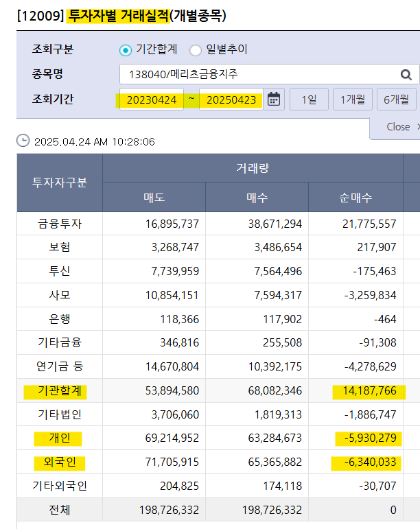Click the clock icon beside the timestamp
The width and height of the screenshot is (420, 529).
23,141
